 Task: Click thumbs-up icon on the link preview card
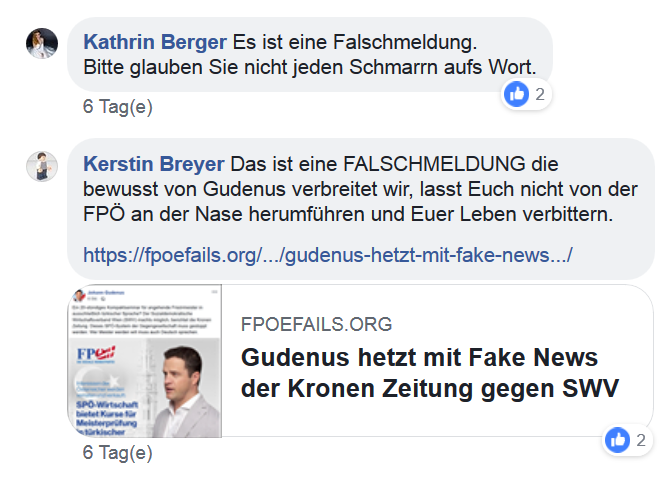point(617,440)
